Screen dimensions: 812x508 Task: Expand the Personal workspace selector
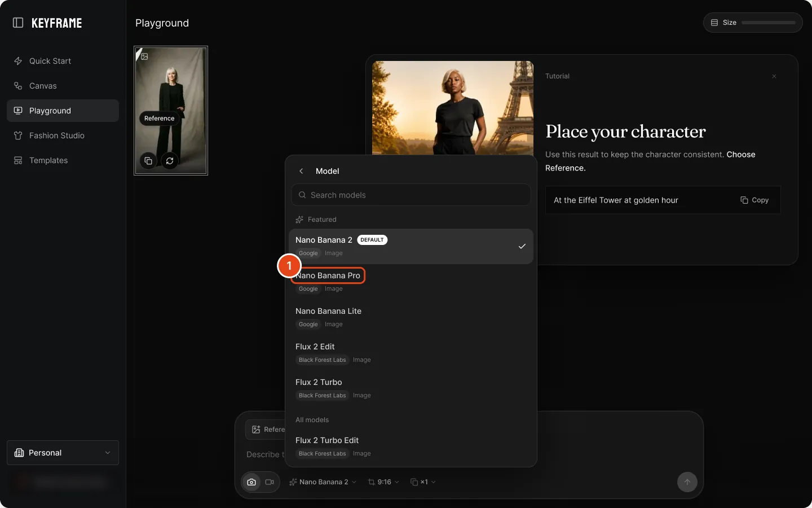tap(63, 453)
